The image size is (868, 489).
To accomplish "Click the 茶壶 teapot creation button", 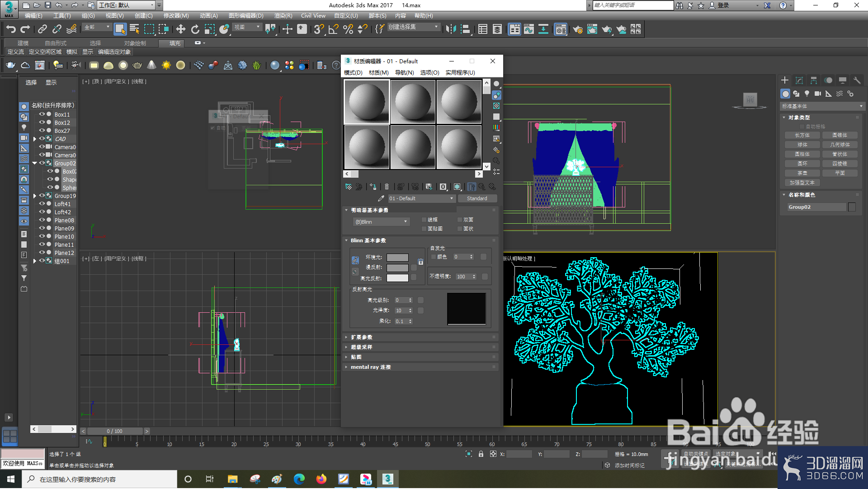I will (x=802, y=173).
